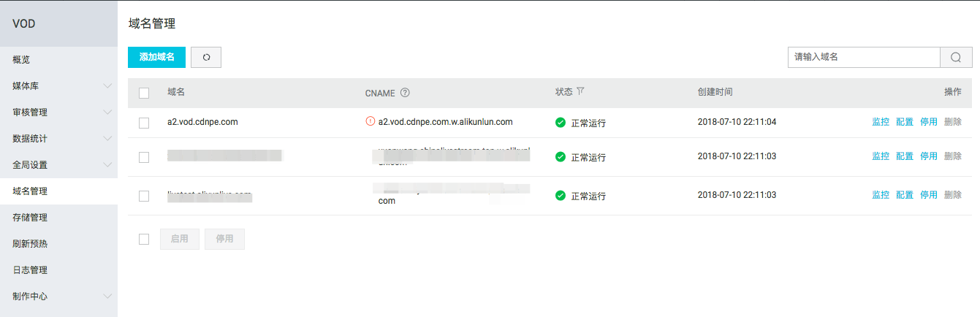
Task: Click the red CNAME warning icon
Action: (x=371, y=121)
